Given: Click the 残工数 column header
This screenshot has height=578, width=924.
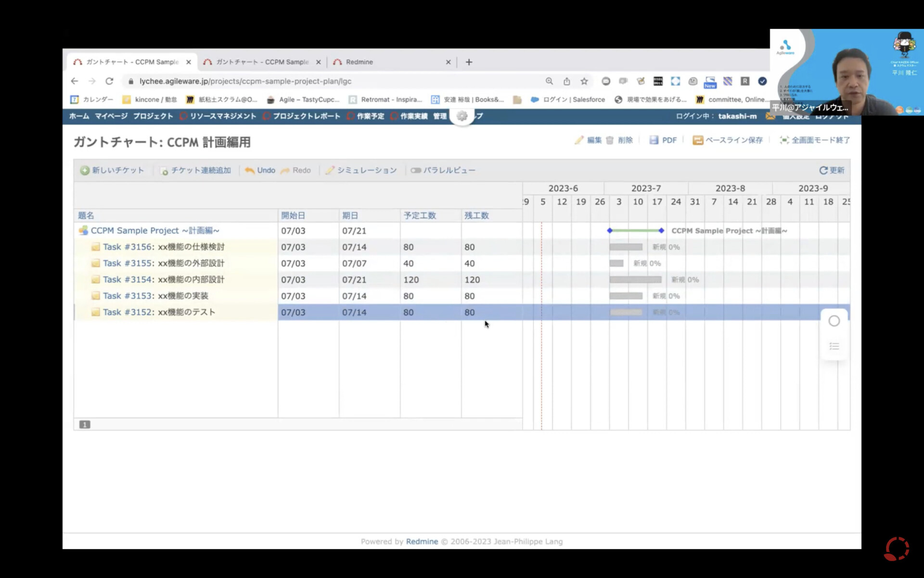Looking at the screenshot, I should point(476,215).
